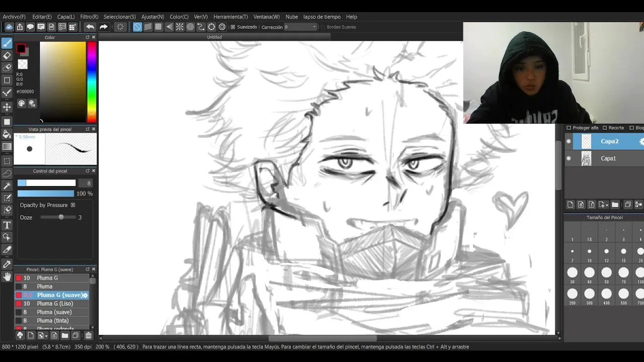
Task: Add a new layer folder
Action: click(615, 205)
